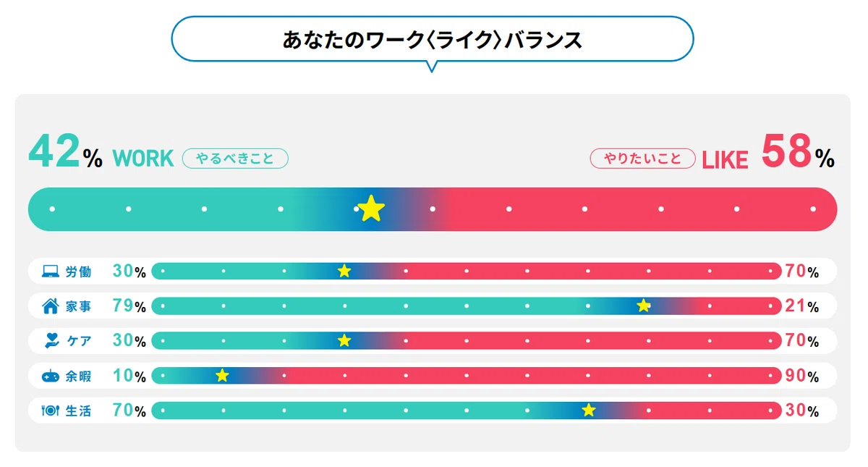Click the large yellow star on the main bar
Viewport: 868px width, 467px height.
tap(371, 209)
